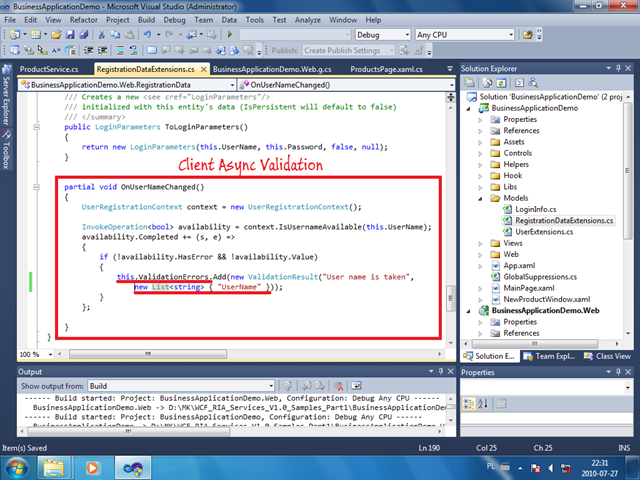Screen dimensions: 640x480
Task: Open Server Explorer side tab
Action: (x=6, y=96)
